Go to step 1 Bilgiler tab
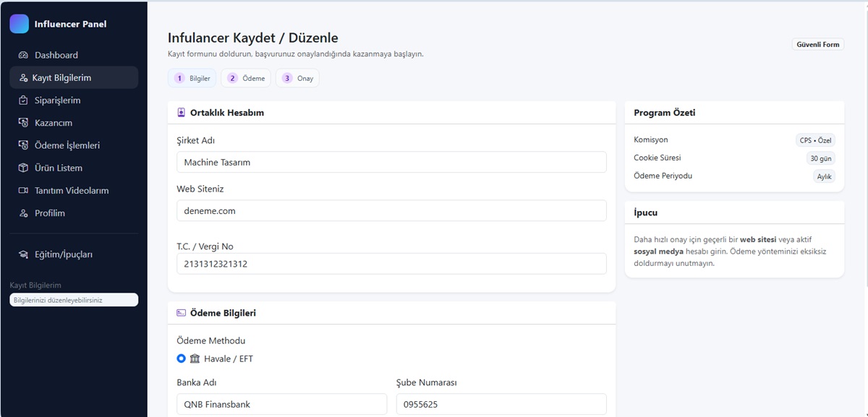The height and width of the screenshot is (417, 868). pyautogui.click(x=192, y=78)
